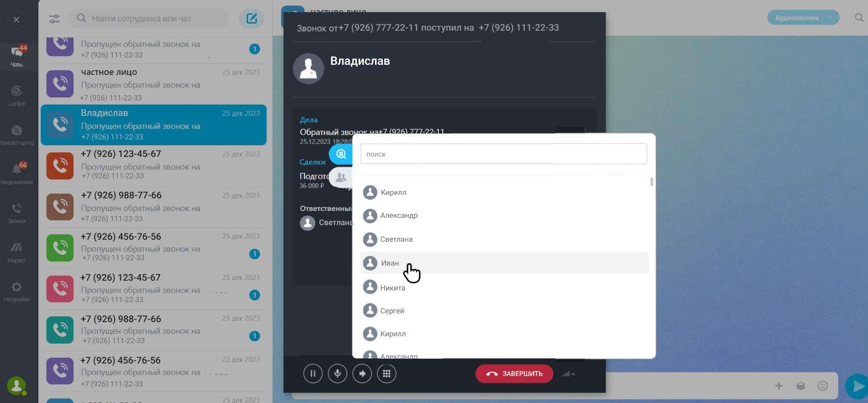This screenshot has height=403, width=868.
Task: Open the dialpad keypad icon
Action: [x=387, y=374]
